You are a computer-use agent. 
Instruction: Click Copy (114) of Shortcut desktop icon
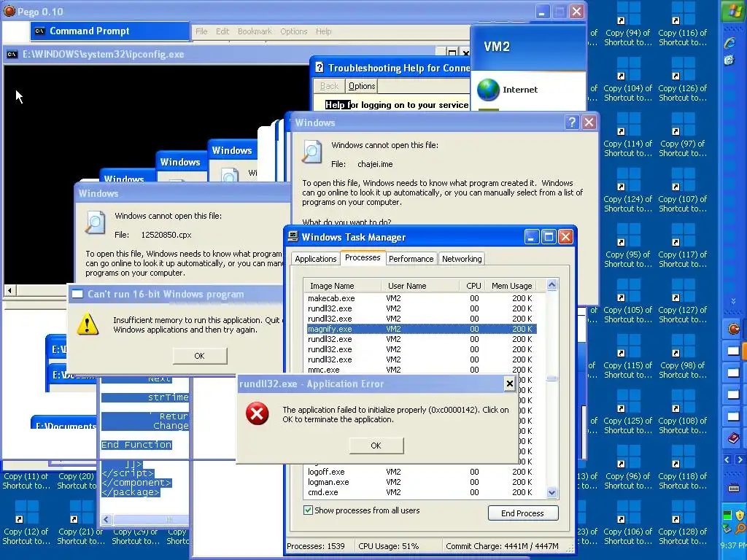click(628, 136)
